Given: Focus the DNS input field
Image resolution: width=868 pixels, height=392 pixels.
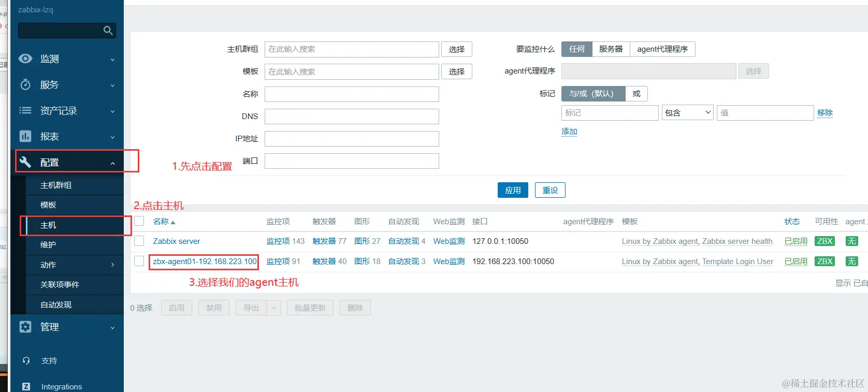Looking at the screenshot, I should [352, 116].
